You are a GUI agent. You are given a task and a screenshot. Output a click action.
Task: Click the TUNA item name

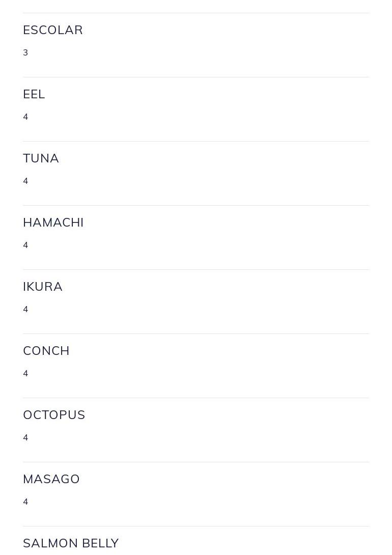pos(41,158)
